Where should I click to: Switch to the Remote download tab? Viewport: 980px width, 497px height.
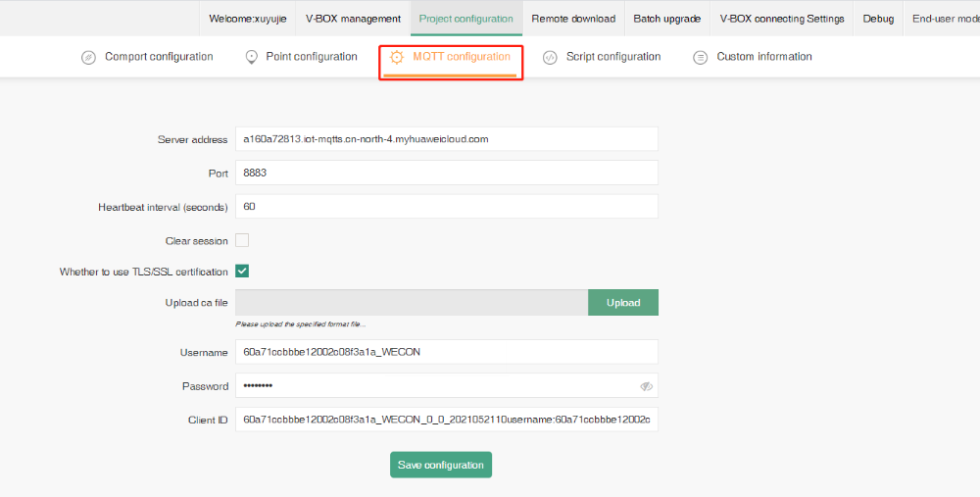tap(573, 19)
